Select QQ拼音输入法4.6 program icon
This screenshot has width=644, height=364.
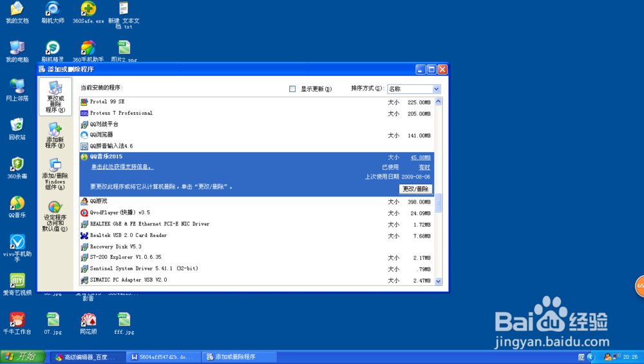[84, 146]
